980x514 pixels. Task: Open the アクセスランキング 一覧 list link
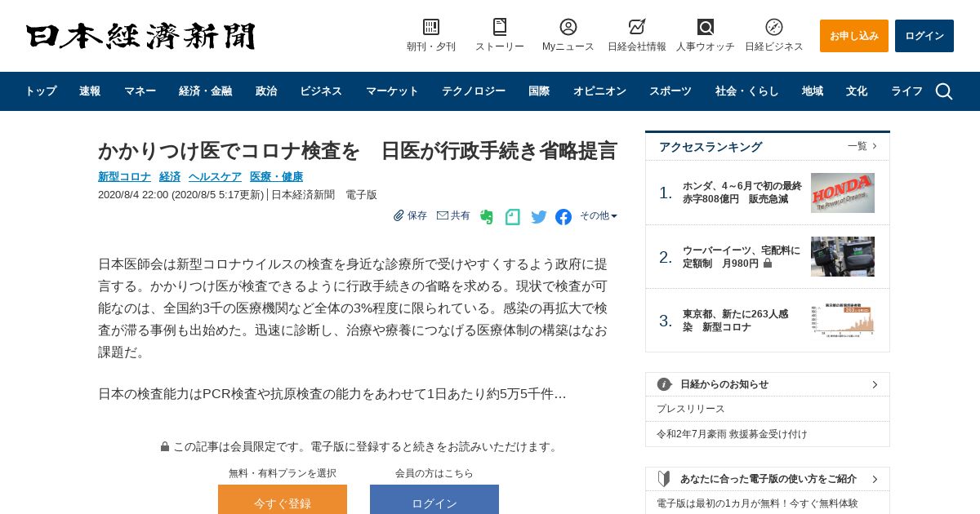point(862,146)
